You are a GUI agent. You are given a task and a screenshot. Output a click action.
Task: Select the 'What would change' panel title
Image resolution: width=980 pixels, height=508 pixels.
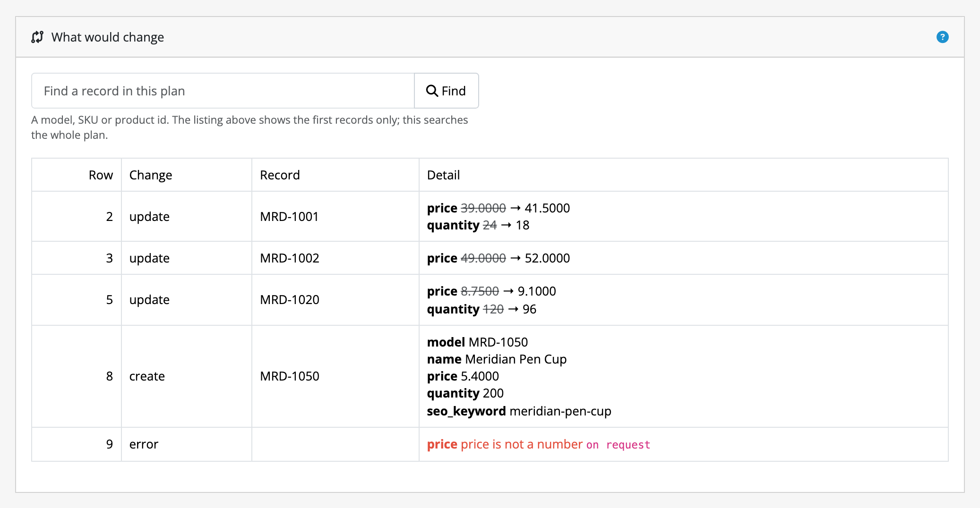tap(108, 37)
